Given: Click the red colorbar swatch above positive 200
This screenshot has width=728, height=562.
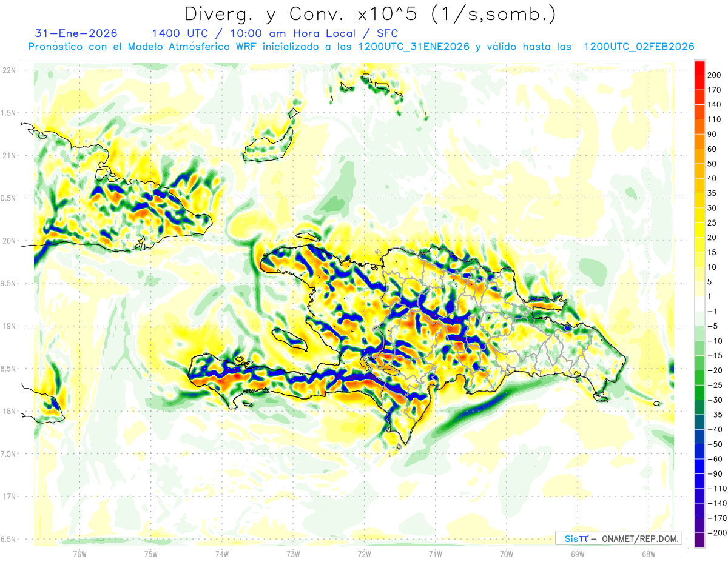Looking at the screenshot, I should click(699, 68).
